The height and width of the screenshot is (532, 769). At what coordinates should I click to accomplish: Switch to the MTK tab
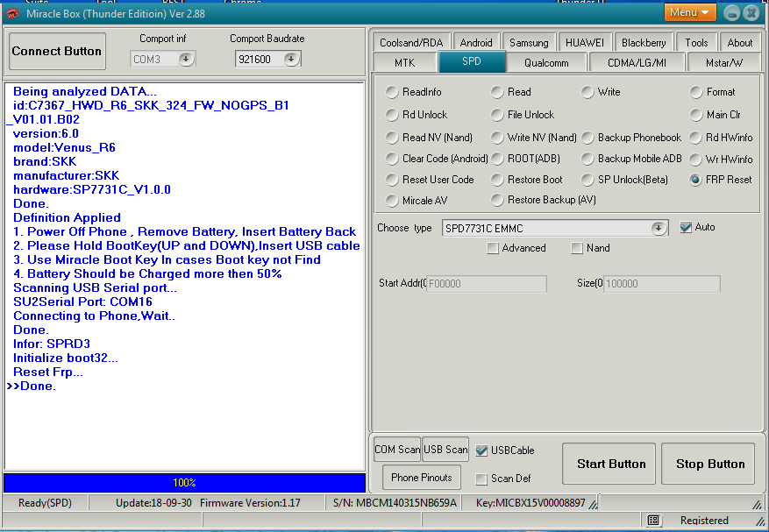pos(404,62)
